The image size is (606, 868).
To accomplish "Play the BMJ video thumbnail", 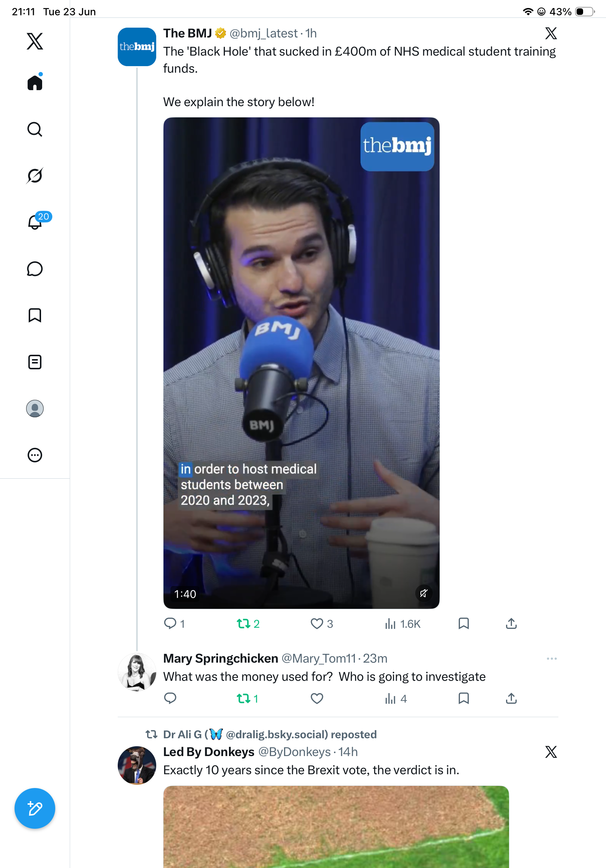I will (301, 363).
